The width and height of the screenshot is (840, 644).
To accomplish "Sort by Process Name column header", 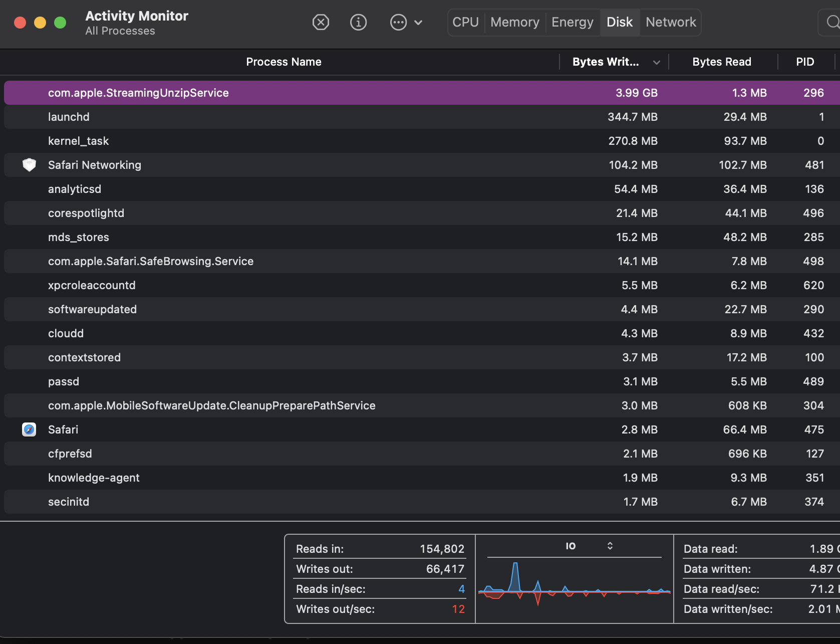I will [x=284, y=62].
